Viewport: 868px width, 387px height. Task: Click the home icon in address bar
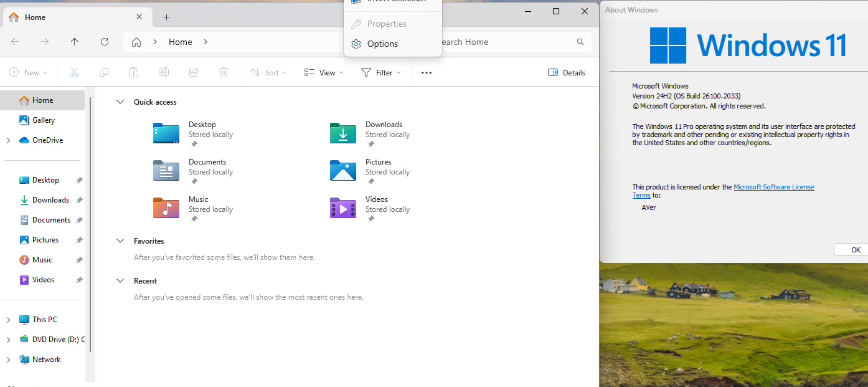(x=136, y=42)
